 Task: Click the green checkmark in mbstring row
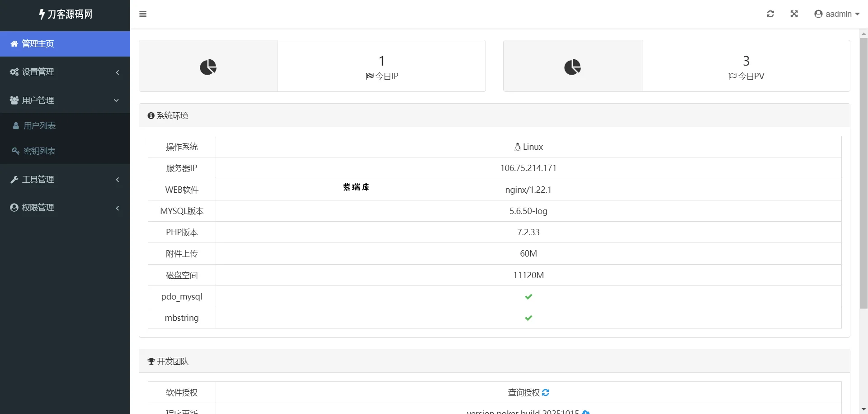pos(528,318)
